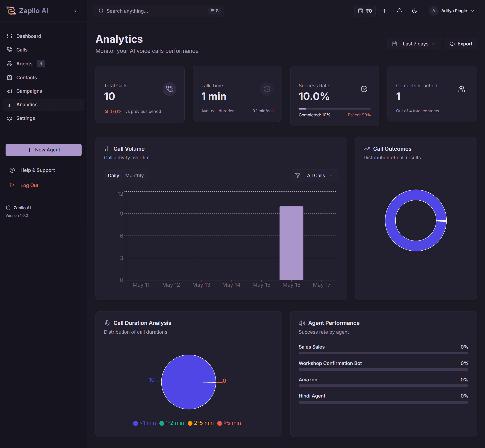Toggle dark mode moon icon
The height and width of the screenshot is (448, 485).
click(x=414, y=11)
